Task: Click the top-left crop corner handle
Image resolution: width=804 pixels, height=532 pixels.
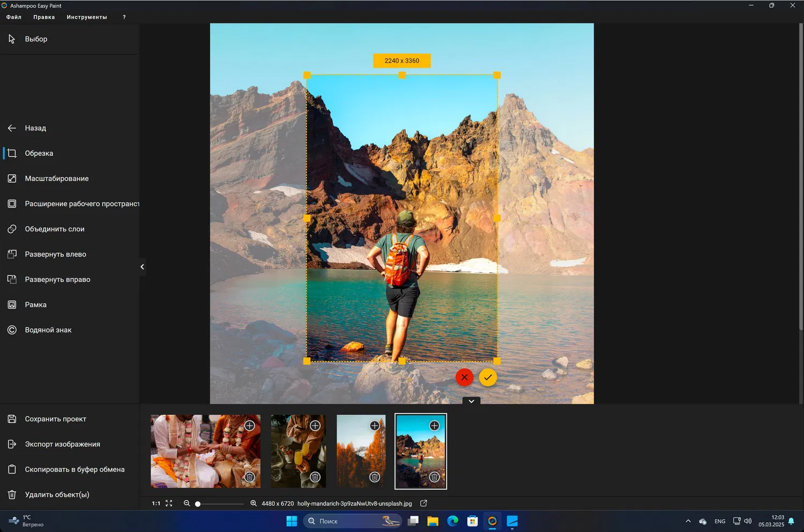Action: point(307,75)
